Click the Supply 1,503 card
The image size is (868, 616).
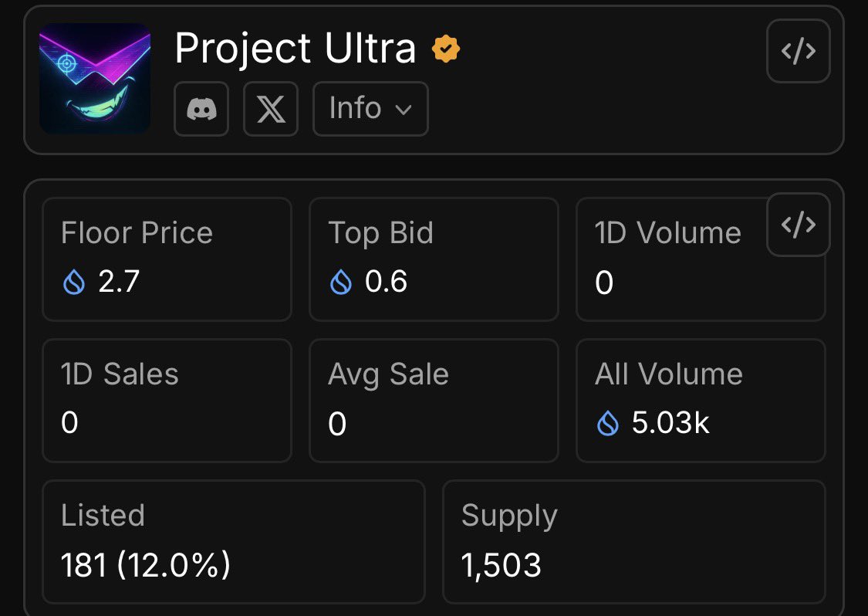(633, 541)
